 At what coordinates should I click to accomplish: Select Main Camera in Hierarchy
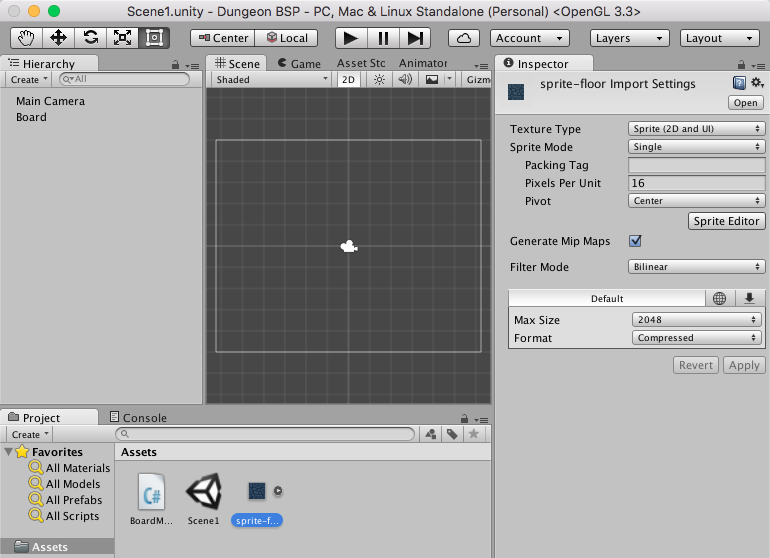(50, 101)
